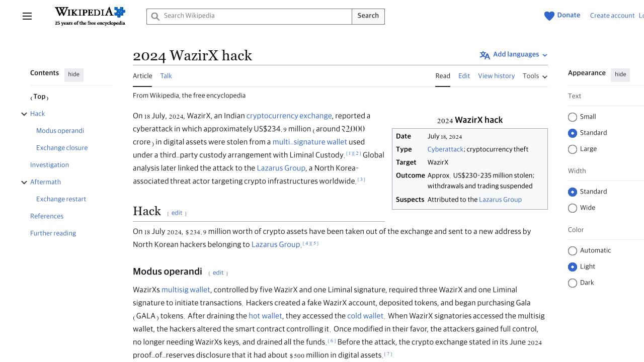This screenshot has height=362, width=644.
Task: Click the Search button
Action: coord(368,16)
